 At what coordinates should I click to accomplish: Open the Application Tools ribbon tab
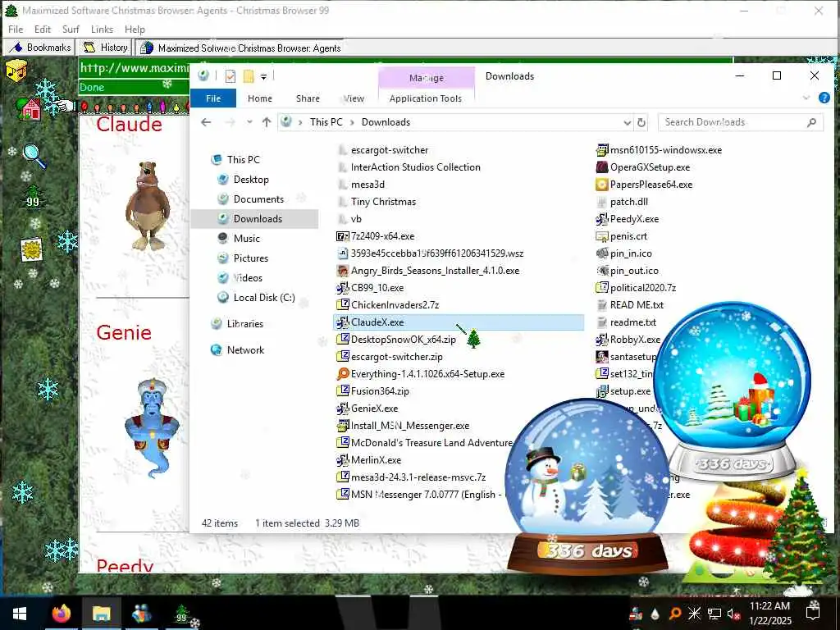click(x=426, y=98)
